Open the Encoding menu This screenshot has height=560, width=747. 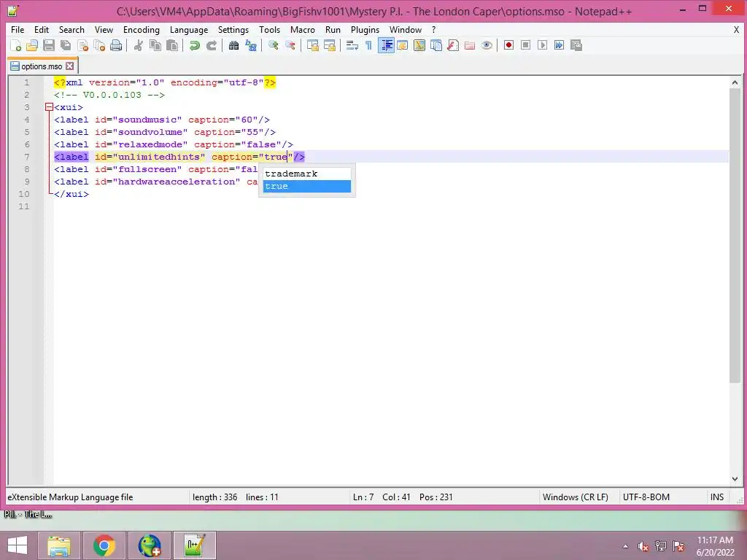click(x=141, y=29)
